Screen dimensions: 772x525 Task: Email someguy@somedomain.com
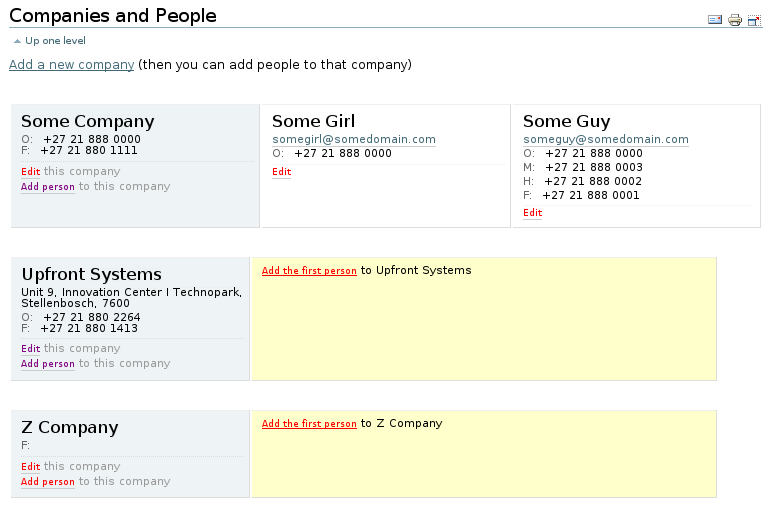(x=605, y=140)
